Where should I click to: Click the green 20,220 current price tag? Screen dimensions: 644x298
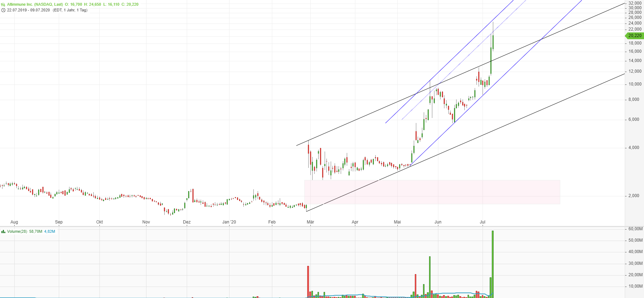pyautogui.click(x=635, y=36)
